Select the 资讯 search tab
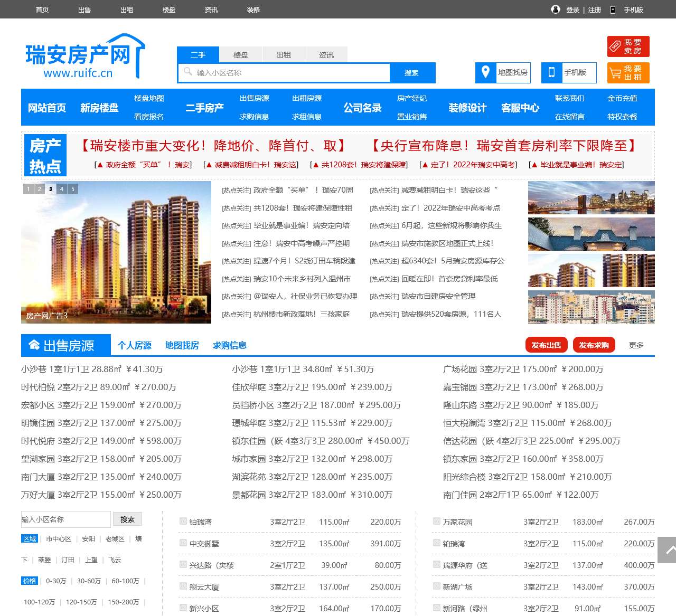The image size is (676, 616). (326, 54)
